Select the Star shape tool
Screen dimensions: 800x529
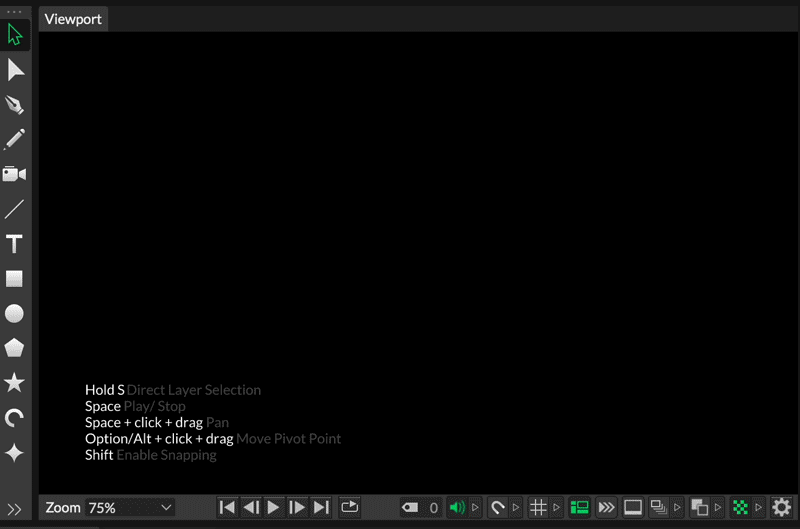14,383
